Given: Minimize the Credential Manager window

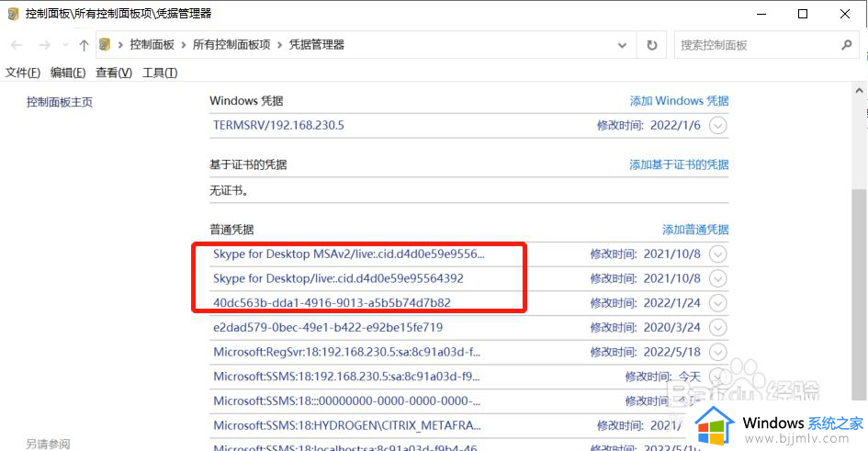Looking at the screenshot, I should 761,14.
